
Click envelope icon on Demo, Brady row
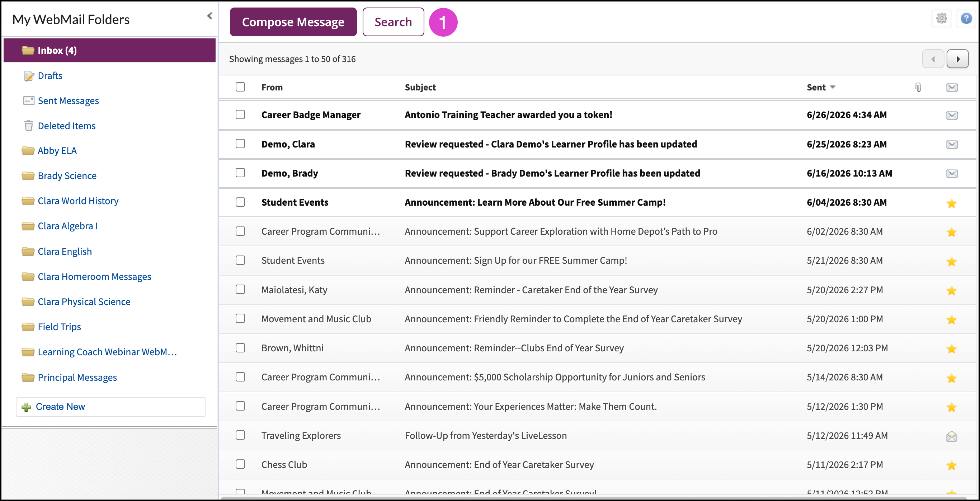pos(952,174)
